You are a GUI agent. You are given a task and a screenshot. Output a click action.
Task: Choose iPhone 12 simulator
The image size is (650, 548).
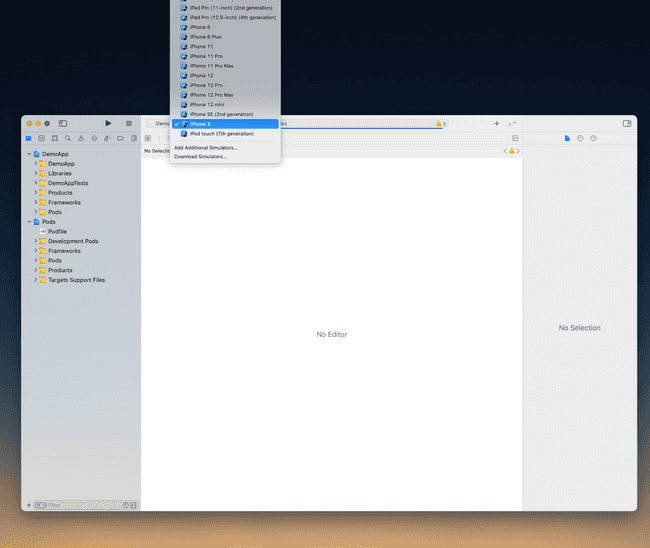pyautogui.click(x=225, y=75)
